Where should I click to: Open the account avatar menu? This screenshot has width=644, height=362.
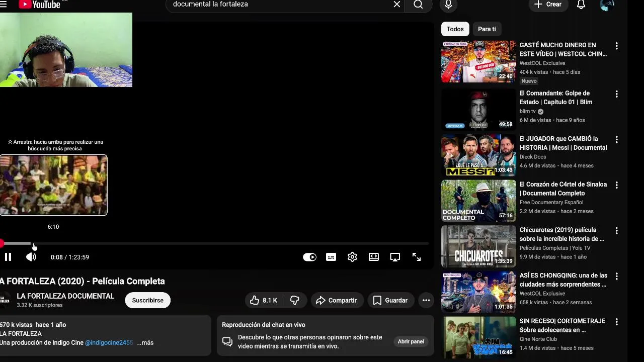pos(607,5)
